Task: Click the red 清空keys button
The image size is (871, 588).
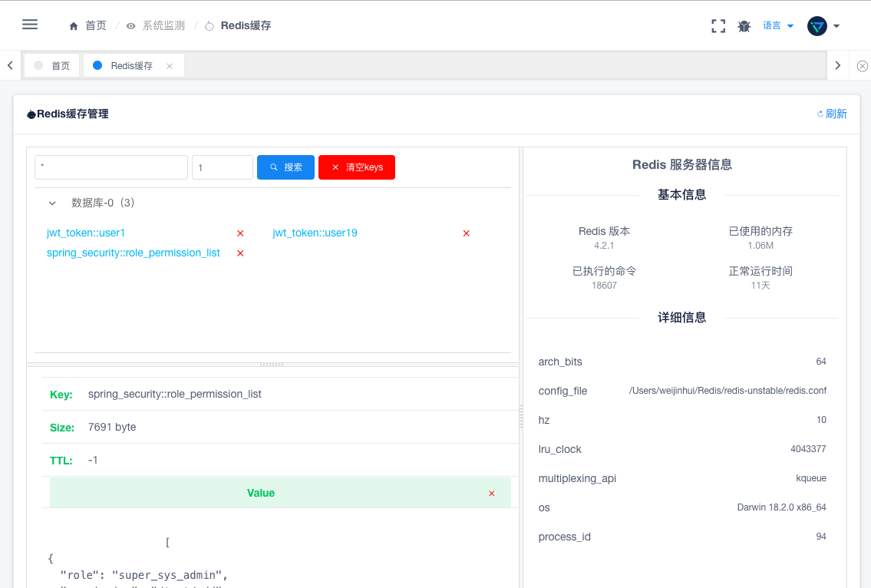Action: [x=357, y=167]
